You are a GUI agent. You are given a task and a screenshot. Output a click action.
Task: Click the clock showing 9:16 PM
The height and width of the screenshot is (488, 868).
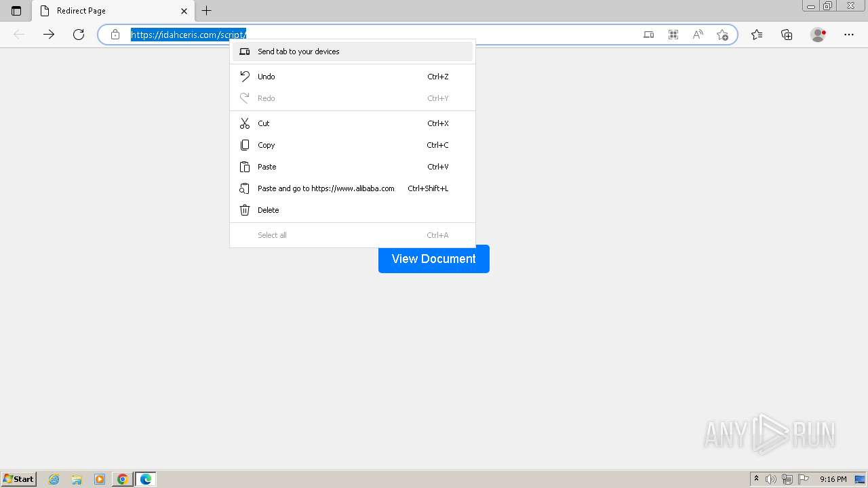click(833, 479)
